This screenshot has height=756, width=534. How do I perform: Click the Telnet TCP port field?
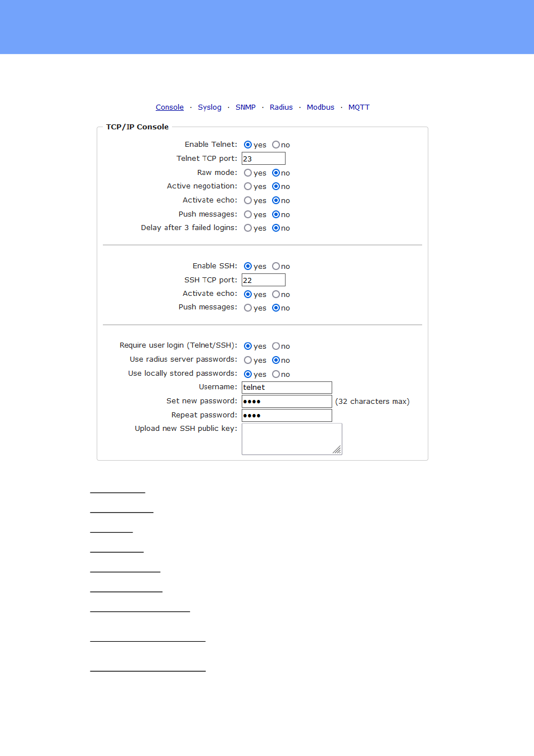(x=264, y=159)
